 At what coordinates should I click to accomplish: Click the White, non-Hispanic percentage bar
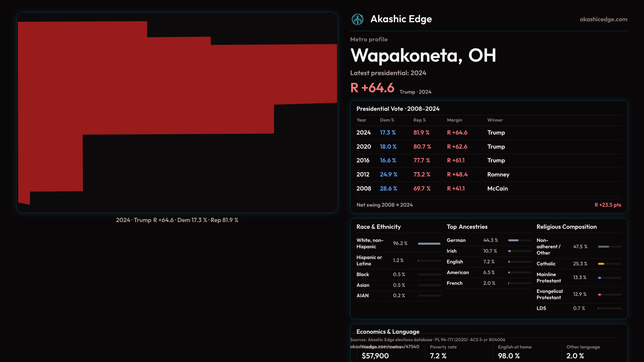pos(429,244)
